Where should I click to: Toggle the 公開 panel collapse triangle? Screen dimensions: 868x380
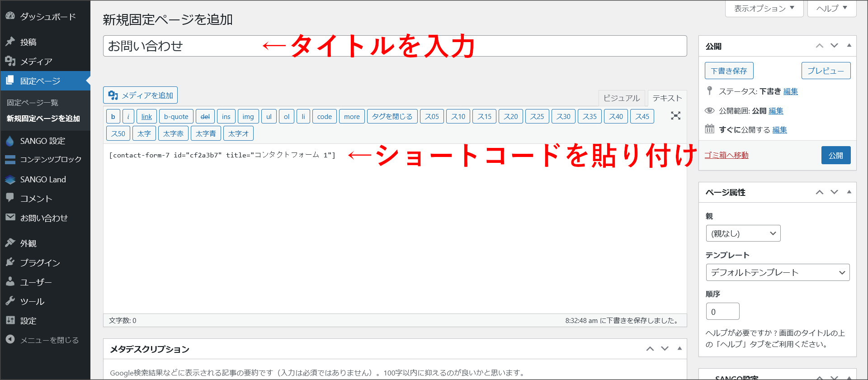(849, 46)
